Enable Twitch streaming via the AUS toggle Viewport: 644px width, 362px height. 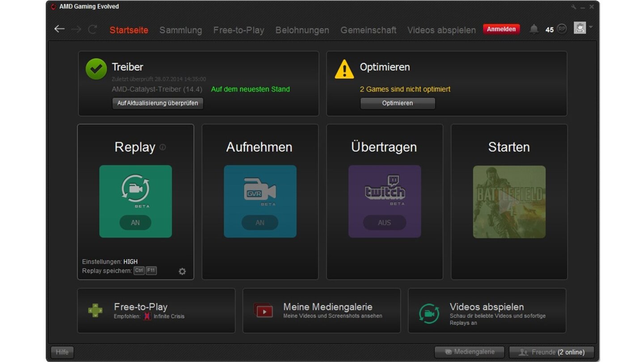[x=385, y=223]
